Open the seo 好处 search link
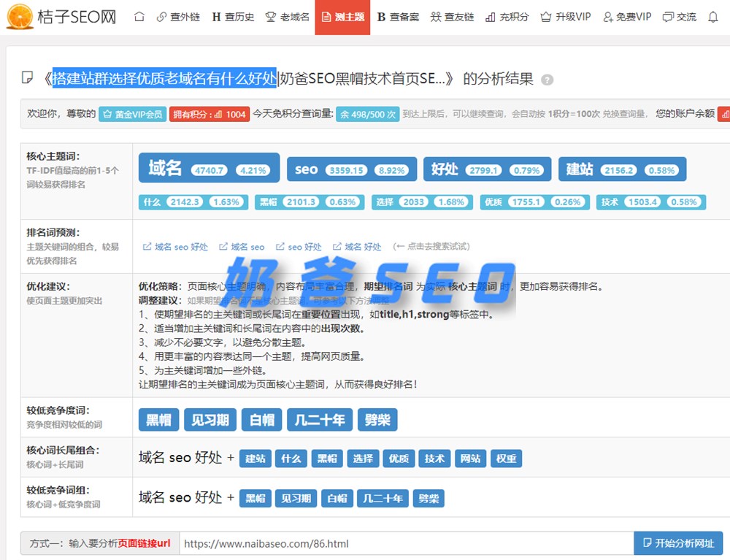Viewport: 730px width, 560px height. click(299, 247)
